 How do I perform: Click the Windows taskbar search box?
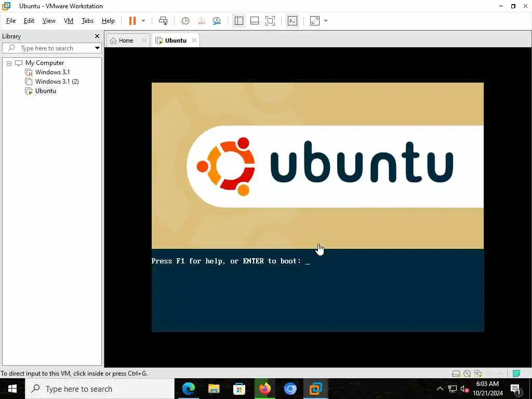pyautogui.click(x=100, y=389)
